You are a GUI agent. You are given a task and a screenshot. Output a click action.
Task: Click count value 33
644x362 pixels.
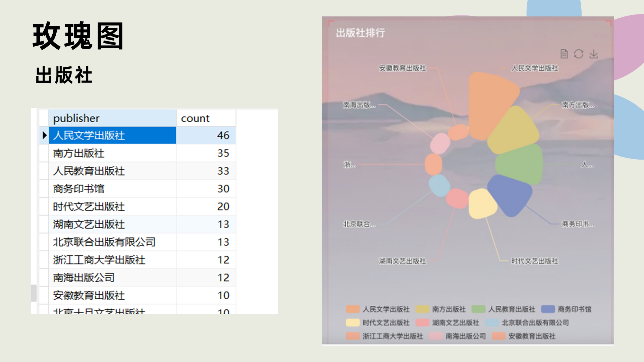pyautogui.click(x=223, y=171)
